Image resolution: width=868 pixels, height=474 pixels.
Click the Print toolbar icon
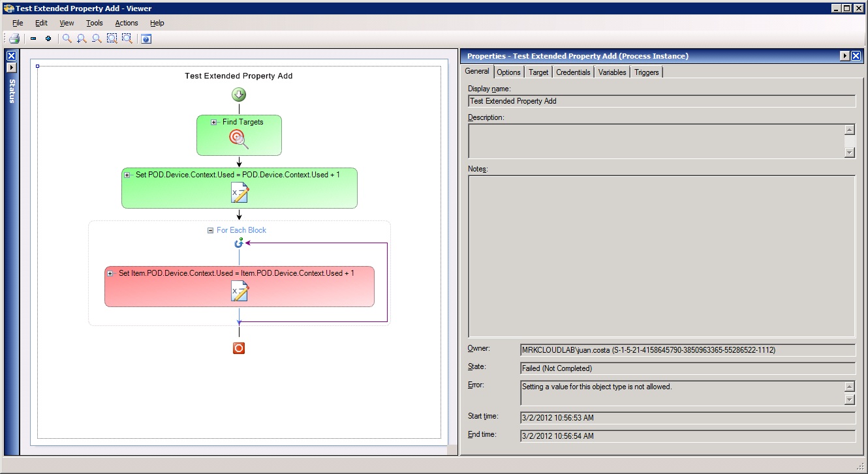point(14,38)
